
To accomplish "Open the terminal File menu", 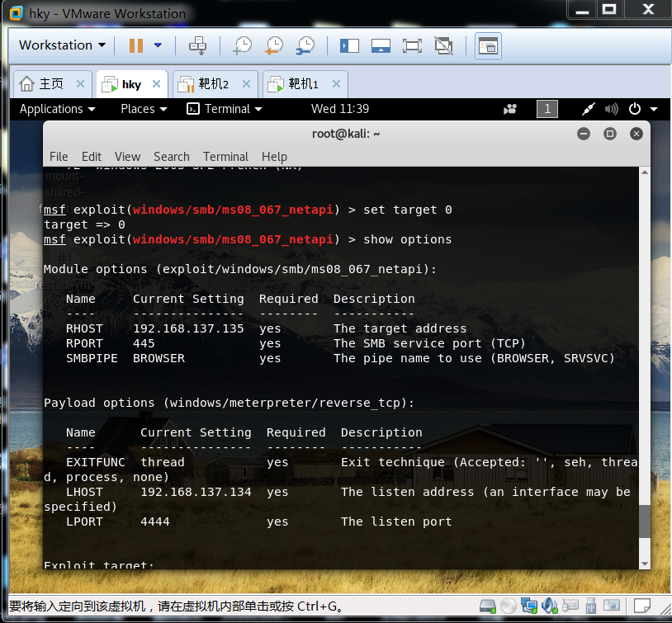I will pos(59,157).
